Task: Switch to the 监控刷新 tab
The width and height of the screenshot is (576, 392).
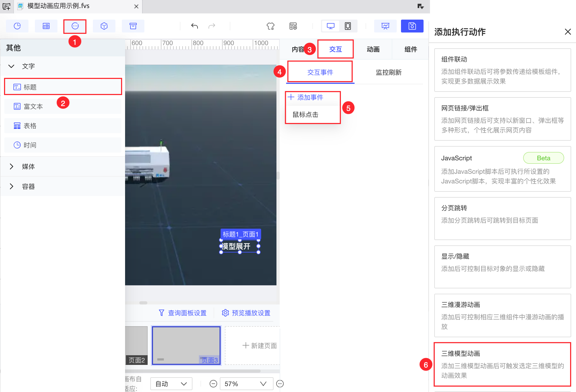Action: pos(388,72)
